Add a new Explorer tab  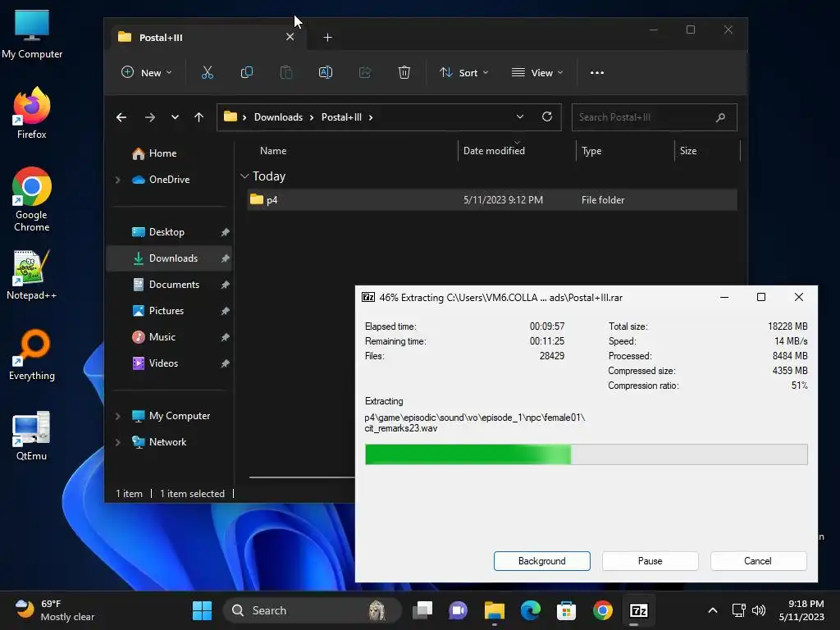(328, 38)
